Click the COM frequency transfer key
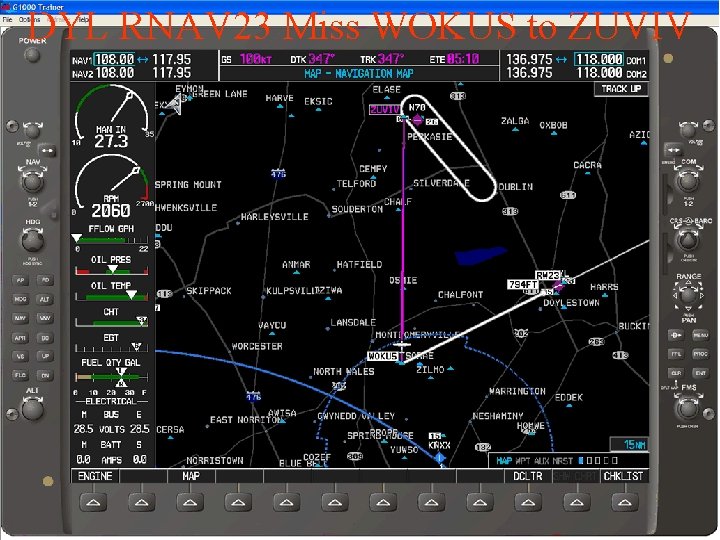Screen dimensions: 720x540 pos(673,150)
